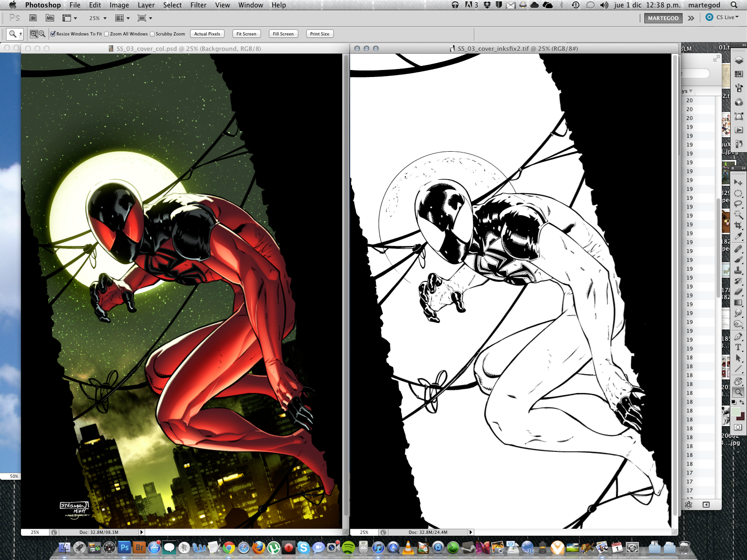Image resolution: width=747 pixels, height=560 pixels.
Task: Uncheck Resize Windows To Fit
Action: [53, 34]
